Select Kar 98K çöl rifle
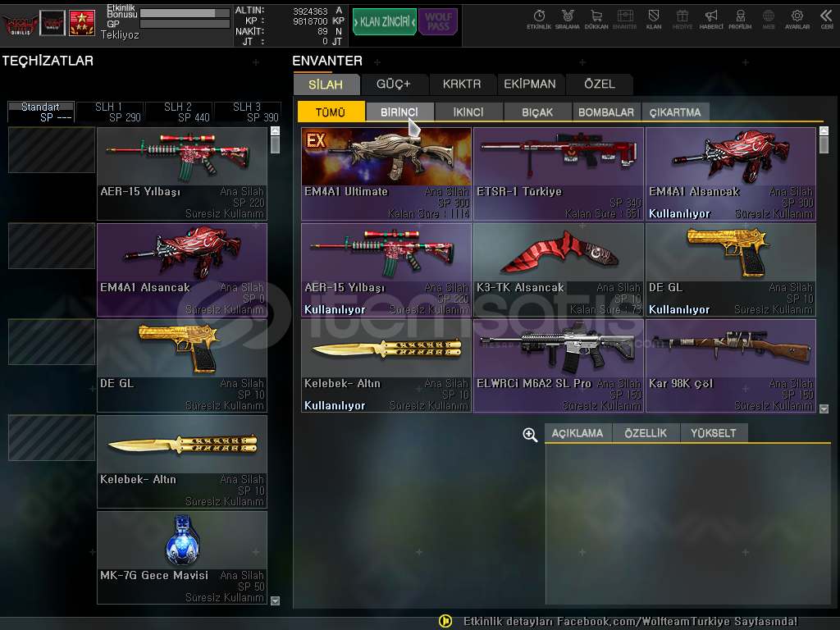840x630 pixels. pyautogui.click(x=731, y=365)
